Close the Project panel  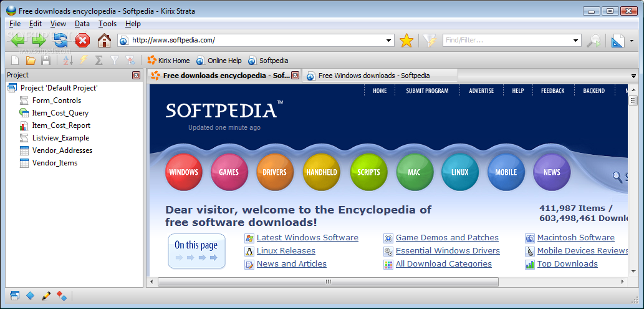[x=137, y=76]
